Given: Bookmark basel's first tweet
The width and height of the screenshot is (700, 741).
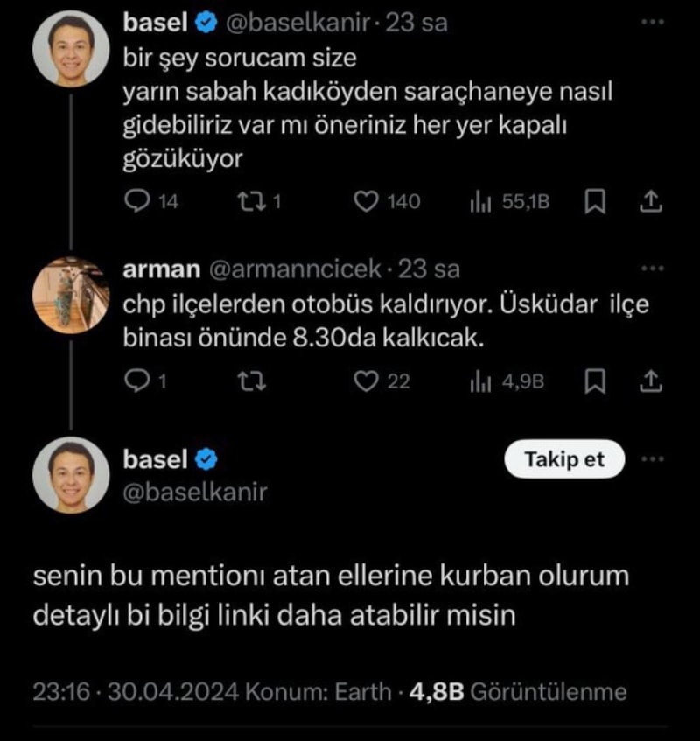Looking at the screenshot, I should [594, 202].
